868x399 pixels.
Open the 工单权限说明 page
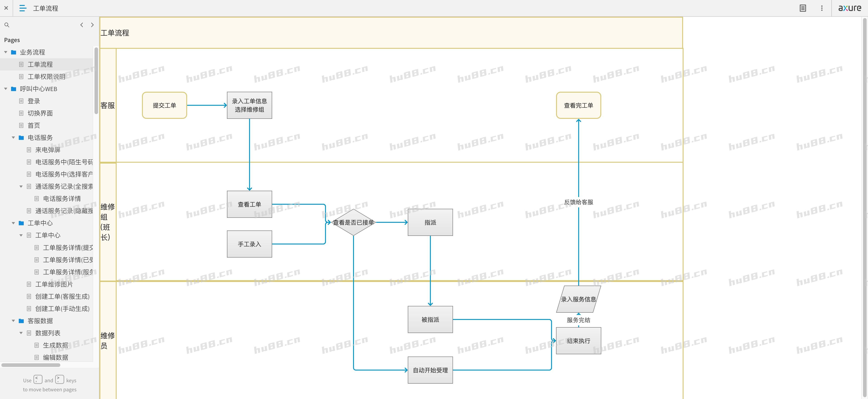(x=46, y=77)
